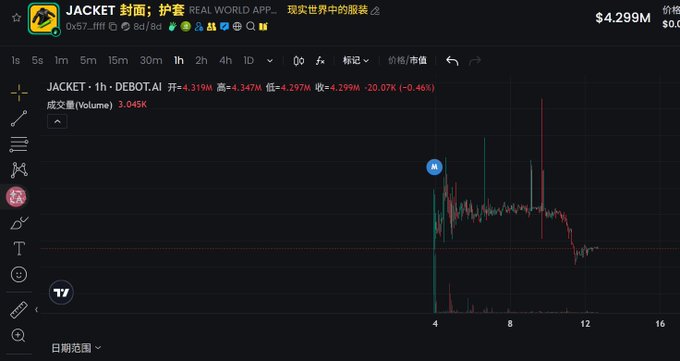Open the emoji sticker tool

(x=19, y=275)
